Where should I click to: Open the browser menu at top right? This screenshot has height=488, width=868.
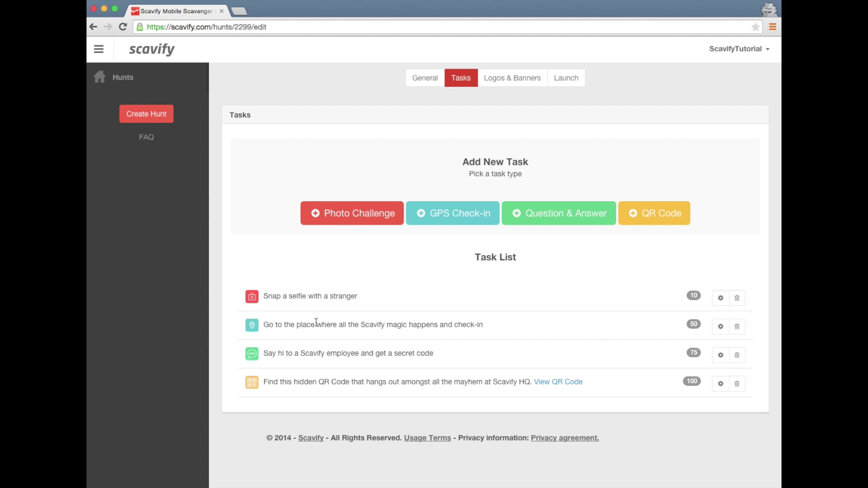(x=773, y=27)
